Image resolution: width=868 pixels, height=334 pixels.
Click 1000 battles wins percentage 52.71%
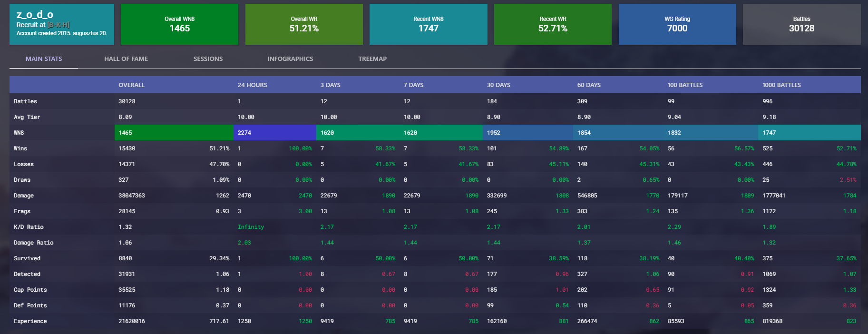[x=847, y=148]
